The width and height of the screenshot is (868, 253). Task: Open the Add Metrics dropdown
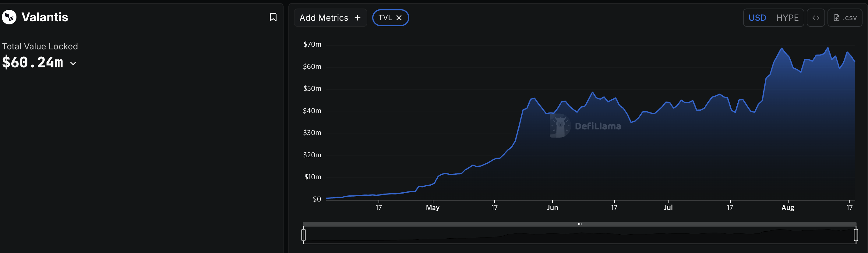pyautogui.click(x=330, y=18)
